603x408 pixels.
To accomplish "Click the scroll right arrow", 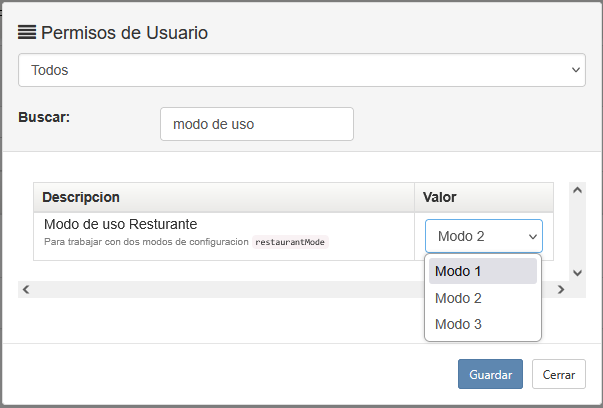I will (561, 289).
